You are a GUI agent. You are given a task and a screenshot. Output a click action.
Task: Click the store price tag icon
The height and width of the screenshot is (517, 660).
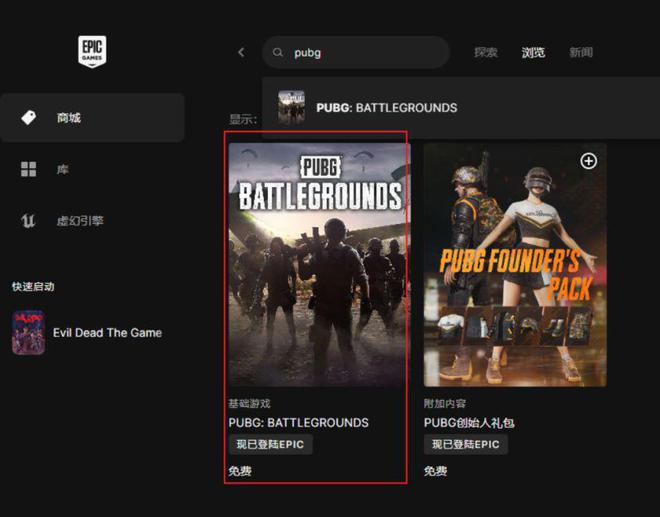29,117
